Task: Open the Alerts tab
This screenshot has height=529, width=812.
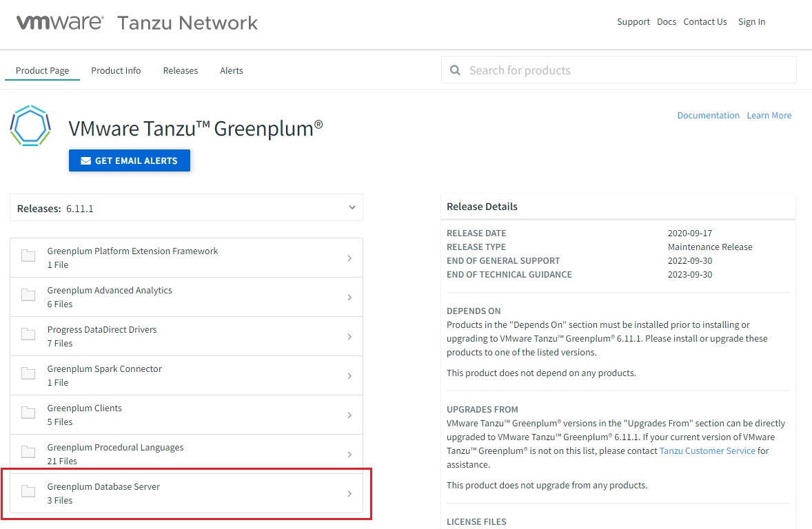Action: (232, 70)
